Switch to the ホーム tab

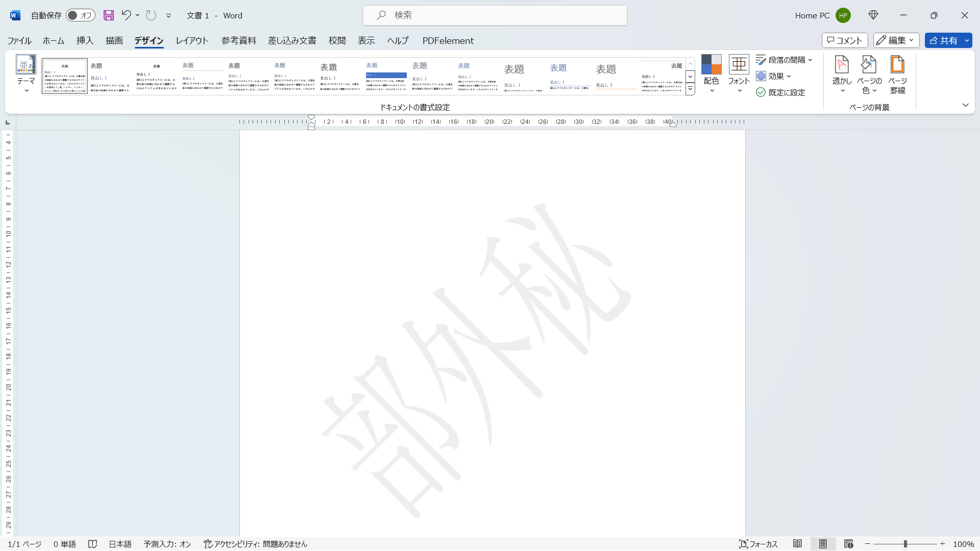[53, 40]
